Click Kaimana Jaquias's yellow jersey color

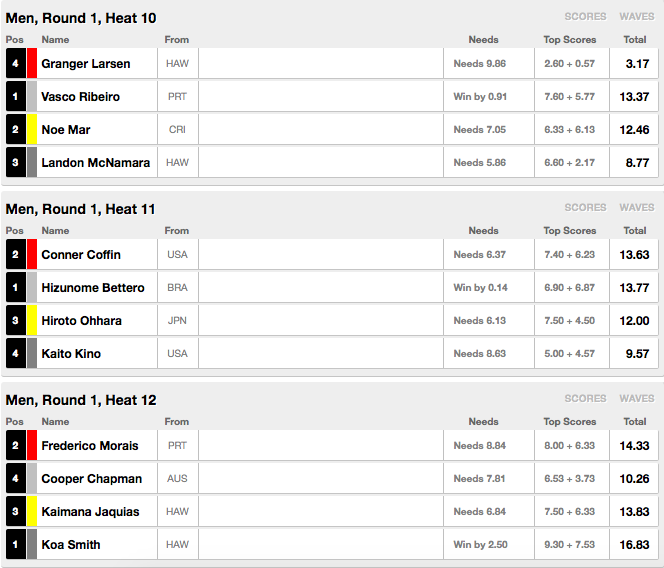(32, 511)
